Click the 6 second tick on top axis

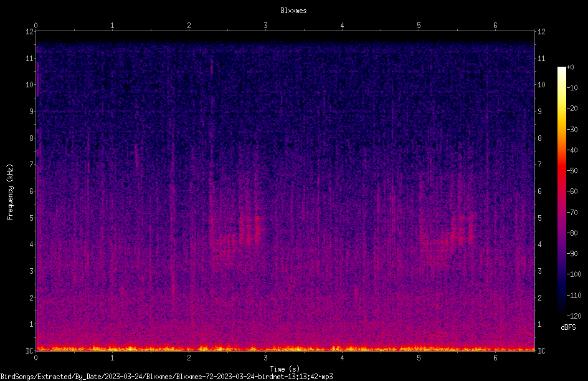(495, 26)
